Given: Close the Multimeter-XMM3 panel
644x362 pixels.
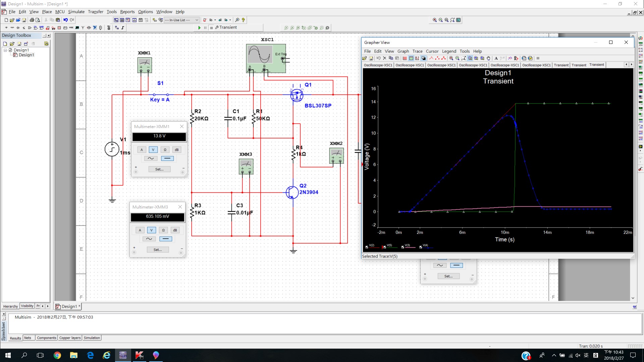Looking at the screenshot, I should [x=180, y=207].
